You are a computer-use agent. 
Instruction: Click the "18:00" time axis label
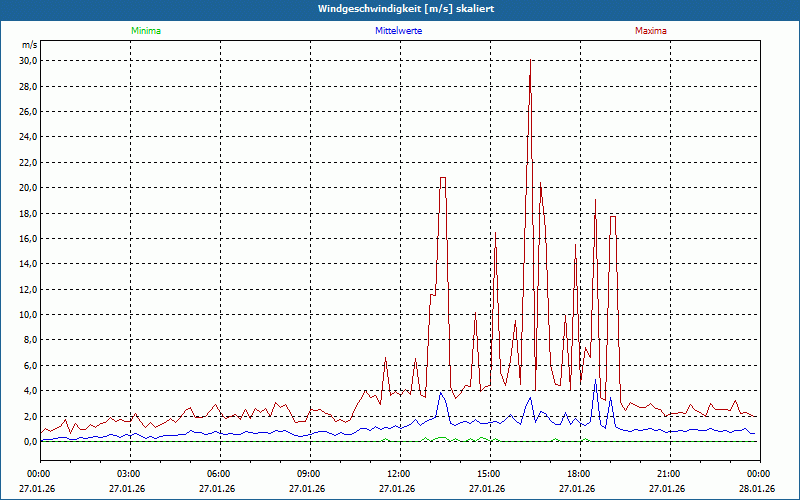click(x=581, y=474)
